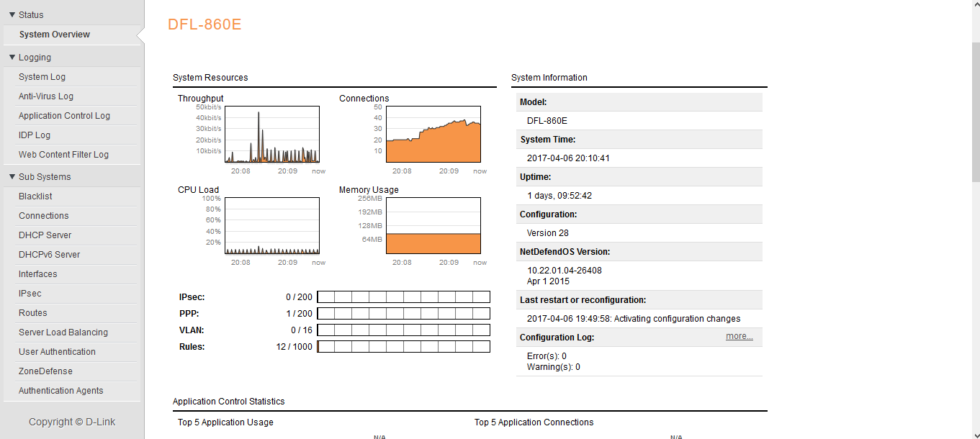The width and height of the screenshot is (980, 439).
Task: Click the Application Control Statistics heading
Action: click(229, 402)
